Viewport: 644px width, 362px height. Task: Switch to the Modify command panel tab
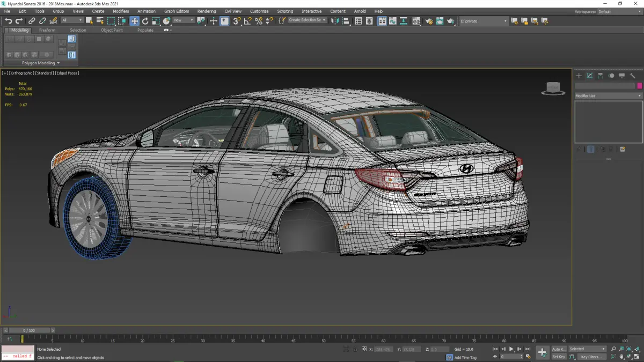589,76
